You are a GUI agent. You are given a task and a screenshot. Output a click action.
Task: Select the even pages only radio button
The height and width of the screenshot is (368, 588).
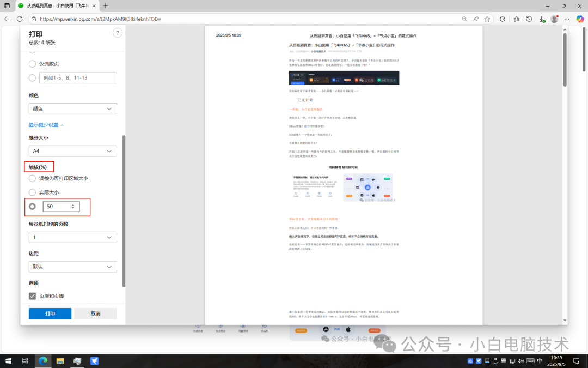[x=32, y=64]
